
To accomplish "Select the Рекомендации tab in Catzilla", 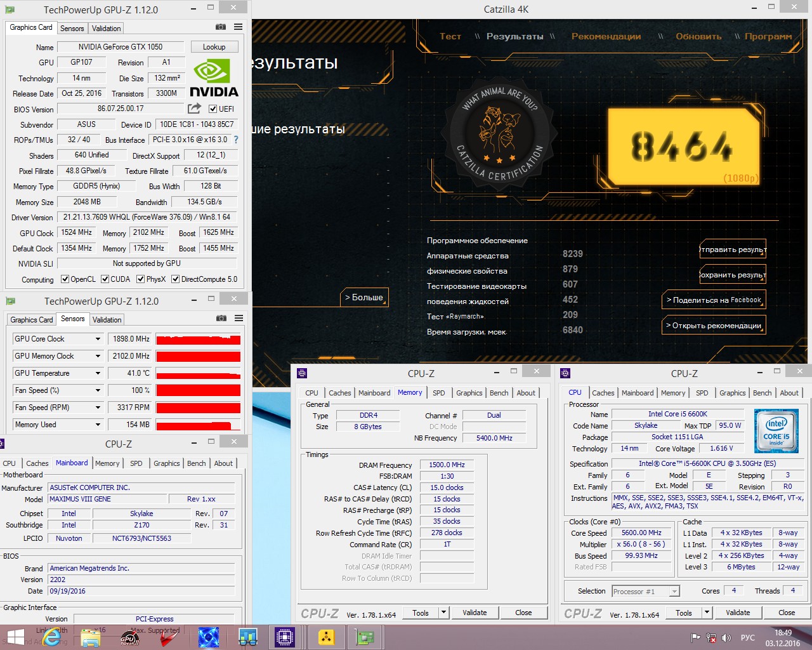I will (x=606, y=36).
